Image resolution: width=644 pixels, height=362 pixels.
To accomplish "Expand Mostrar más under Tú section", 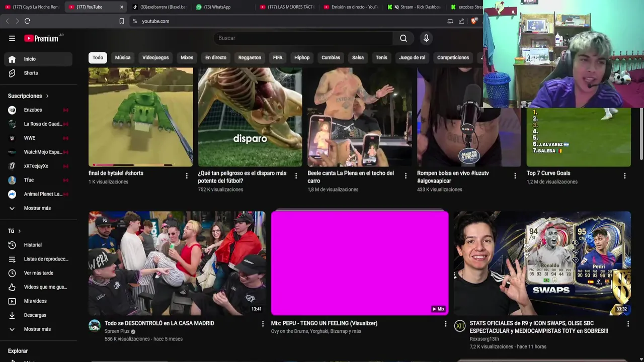I will 38,329.
